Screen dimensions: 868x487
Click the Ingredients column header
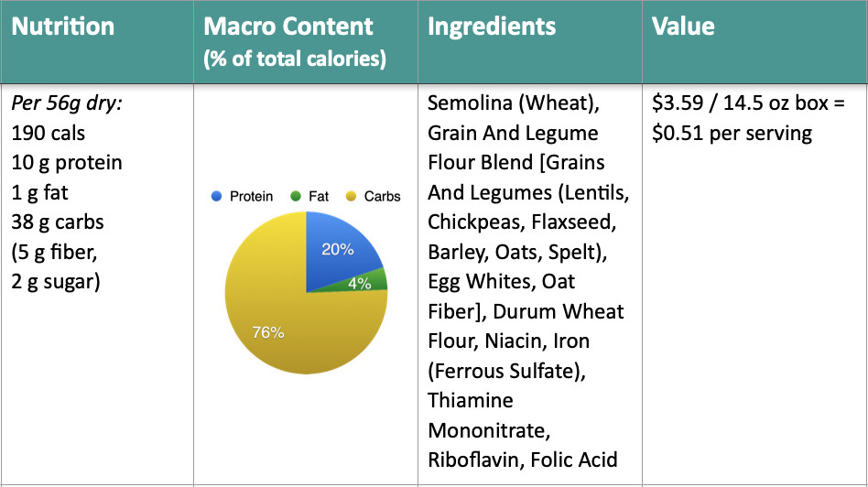tap(492, 26)
